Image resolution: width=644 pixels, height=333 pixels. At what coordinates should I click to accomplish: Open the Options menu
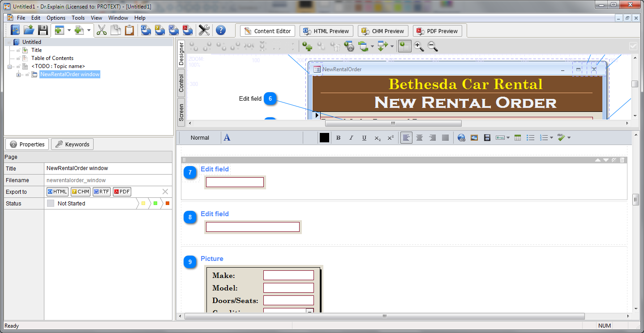tap(56, 18)
